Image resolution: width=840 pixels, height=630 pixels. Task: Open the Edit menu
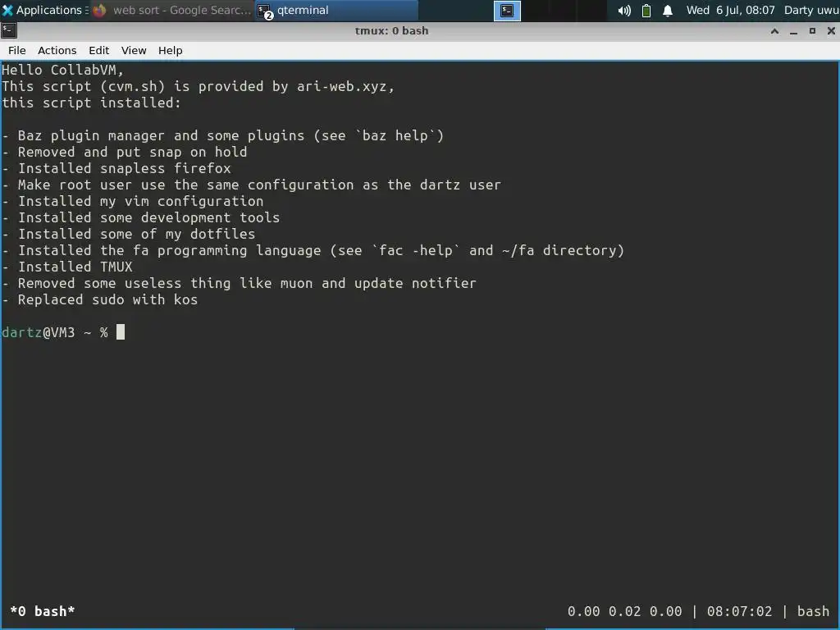(98, 50)
